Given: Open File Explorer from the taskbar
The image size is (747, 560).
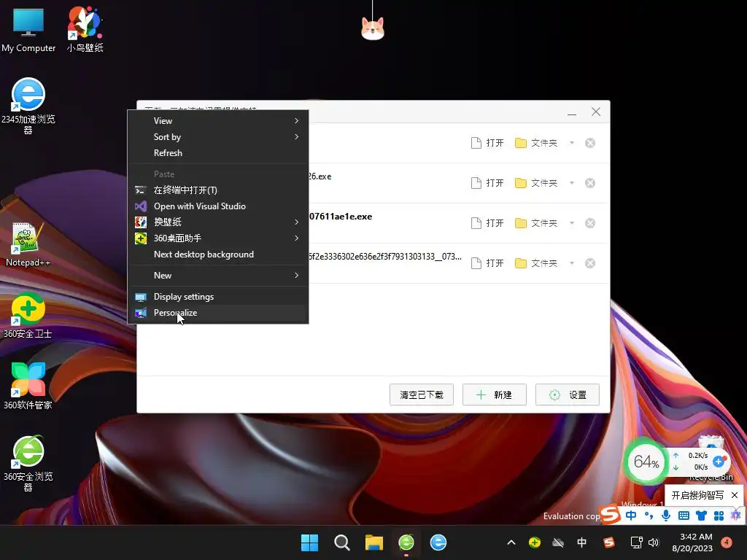Looking at the screenshot, I should pos(374,542).
